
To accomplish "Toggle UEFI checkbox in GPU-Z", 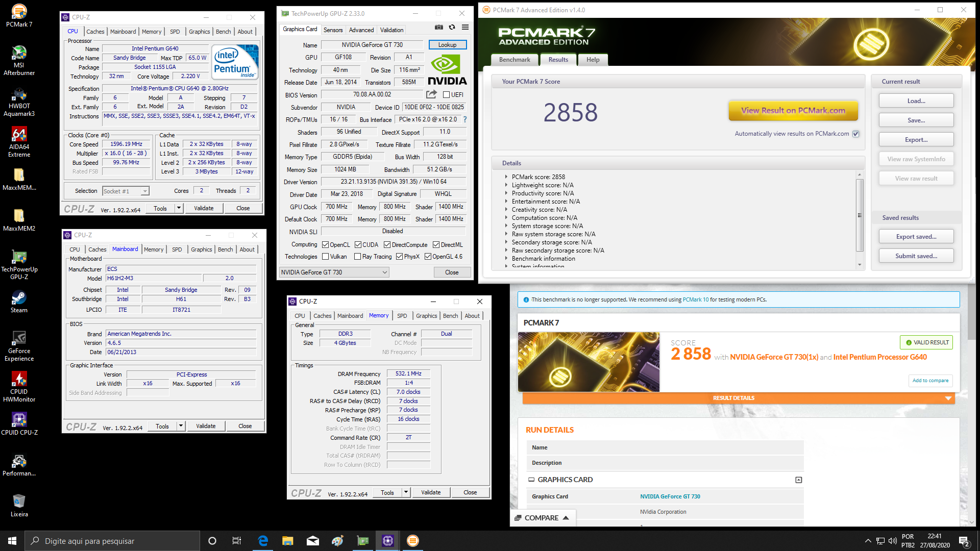I will 446,95.
